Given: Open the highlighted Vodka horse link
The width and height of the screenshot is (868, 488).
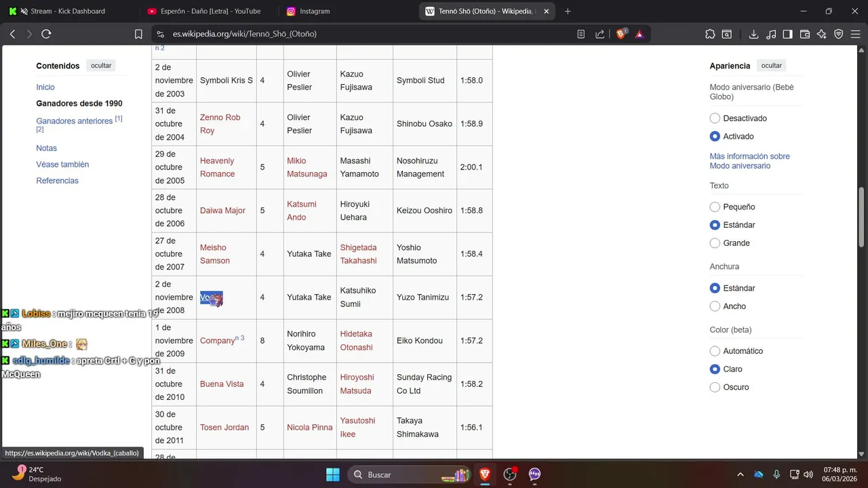Looking at the screenshot, I should 211,298.
